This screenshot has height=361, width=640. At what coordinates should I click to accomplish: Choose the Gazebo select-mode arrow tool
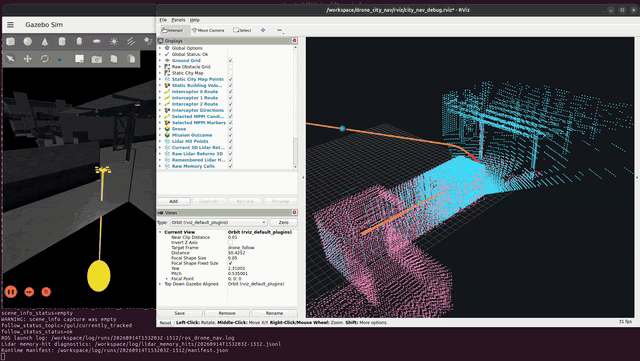click(11, 59)
